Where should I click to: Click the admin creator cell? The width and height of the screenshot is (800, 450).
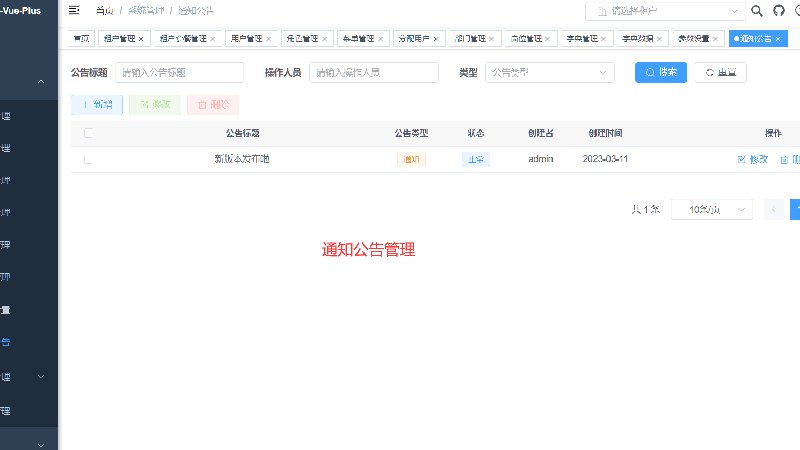[540, 159]
